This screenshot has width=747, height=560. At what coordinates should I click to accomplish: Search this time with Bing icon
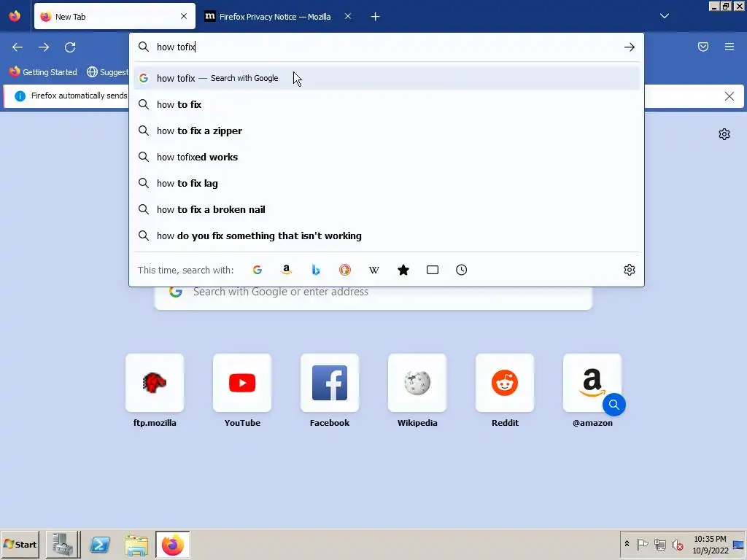315,270
